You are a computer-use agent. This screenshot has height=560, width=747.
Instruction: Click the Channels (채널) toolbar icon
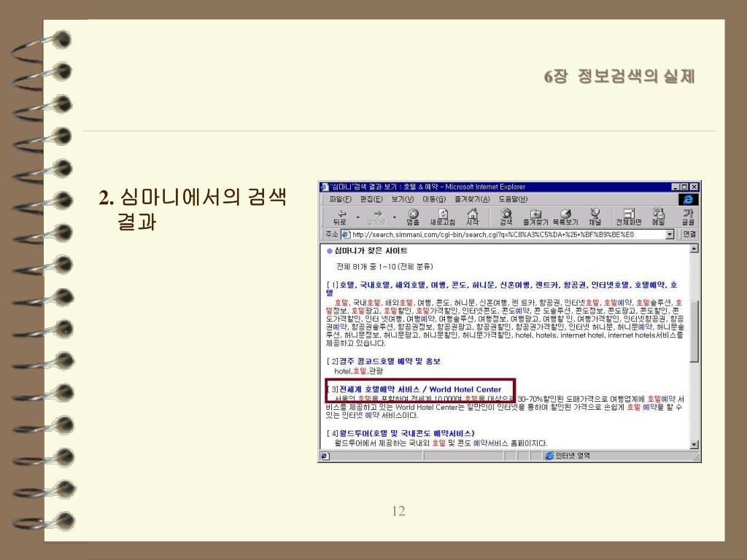point(595,217)
